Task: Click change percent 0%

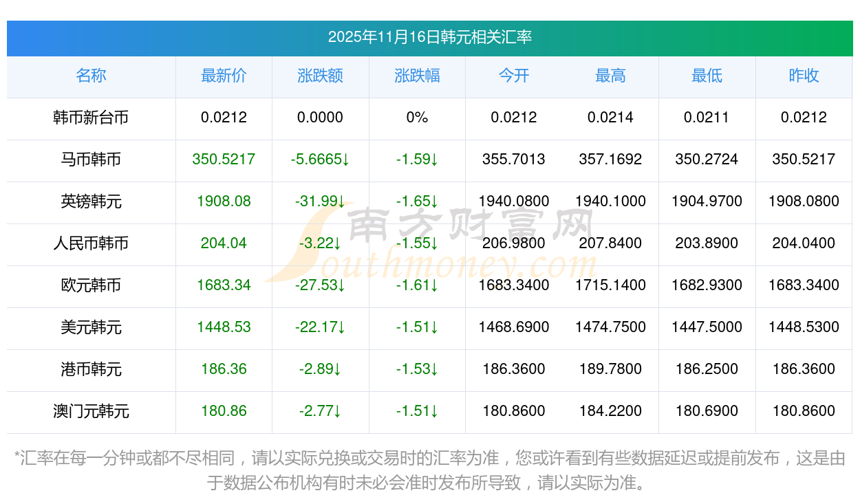Action: (417, 118)
